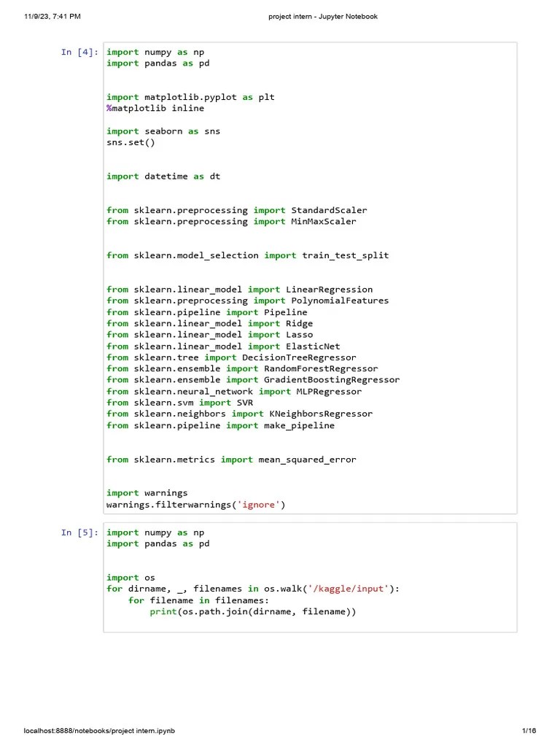Click the Ridge import line
This screenshot has height=747, width=560.
click(209, 323)
